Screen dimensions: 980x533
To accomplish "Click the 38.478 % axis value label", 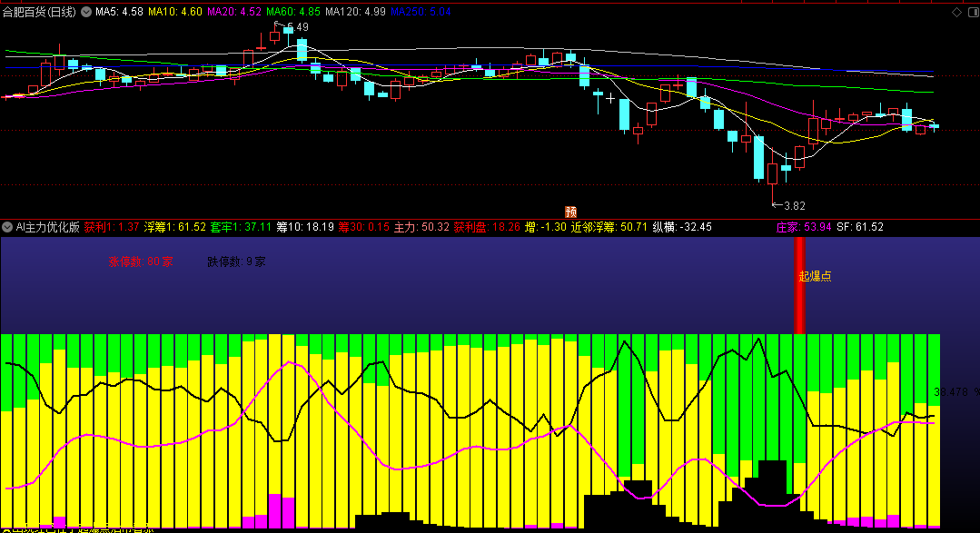I will coord(956,391).
